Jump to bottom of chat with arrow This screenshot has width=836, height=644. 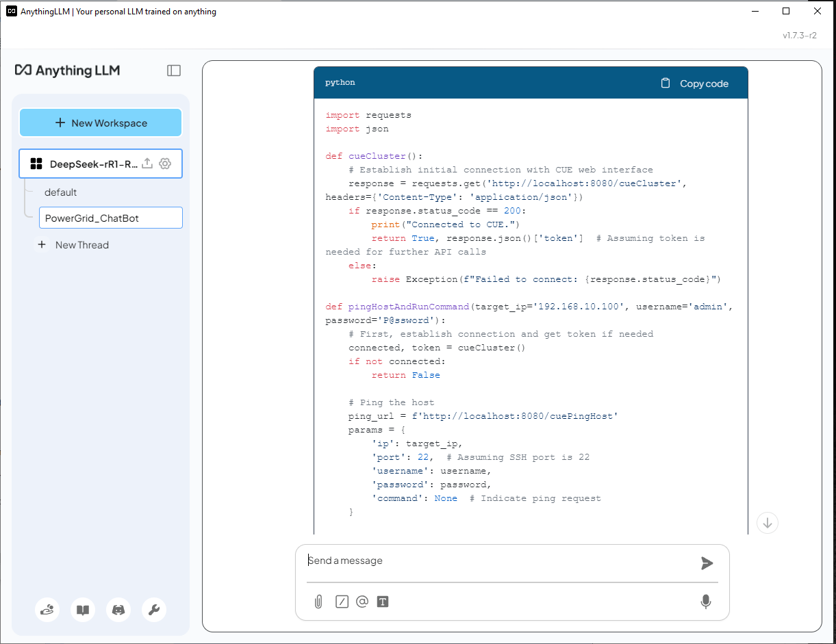coord(768,523)
